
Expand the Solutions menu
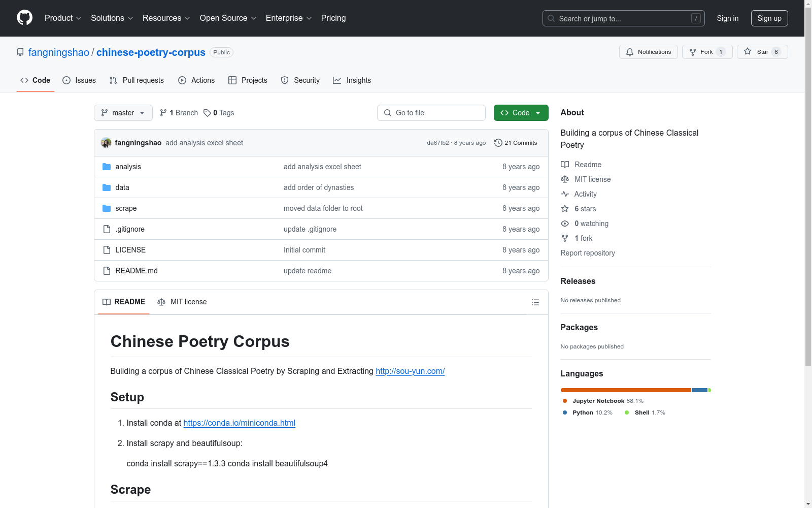tap(112, 18)
